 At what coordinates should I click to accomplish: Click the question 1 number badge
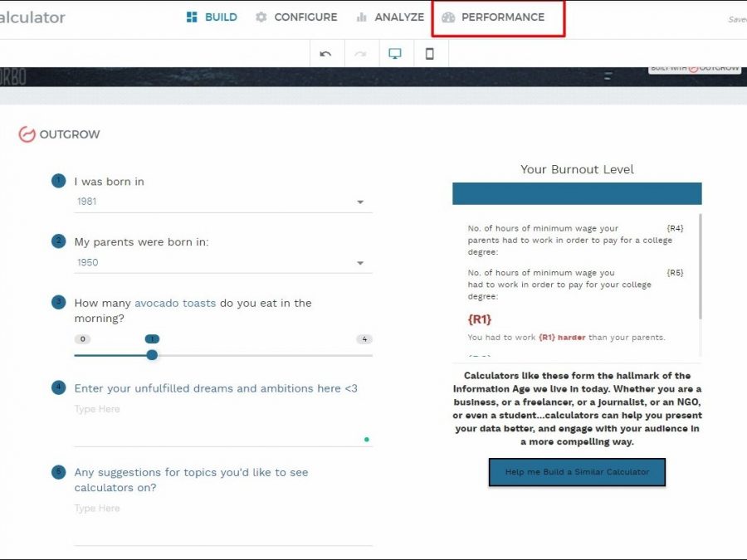pyautogui.click(x=58, y=181)
